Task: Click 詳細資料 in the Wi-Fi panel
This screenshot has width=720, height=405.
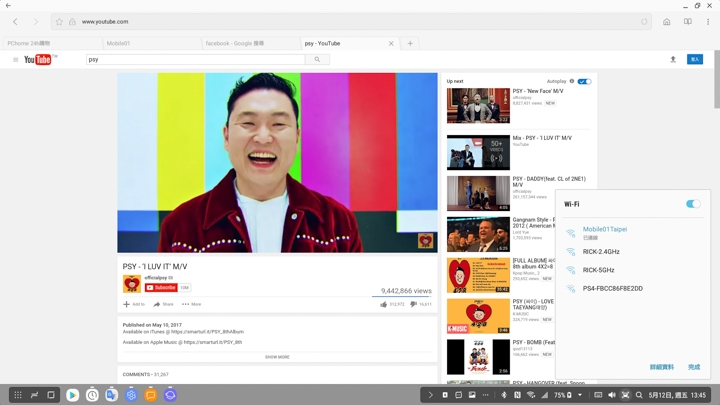Action: coord(662,367)
